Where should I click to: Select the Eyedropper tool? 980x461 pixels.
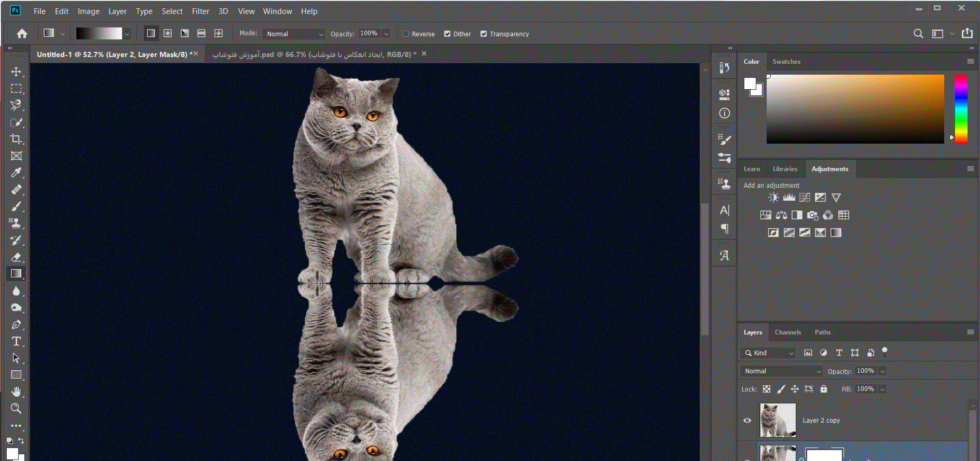[16, 173]
